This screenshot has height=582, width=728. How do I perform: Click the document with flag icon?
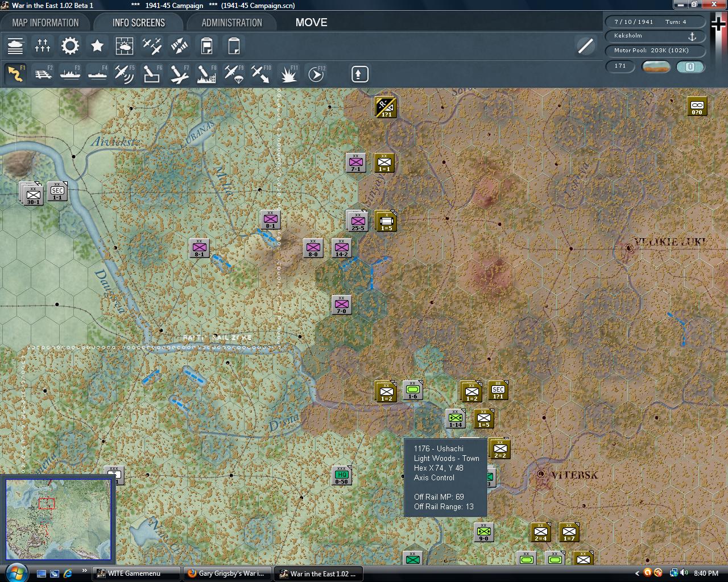tap(206, 46)
